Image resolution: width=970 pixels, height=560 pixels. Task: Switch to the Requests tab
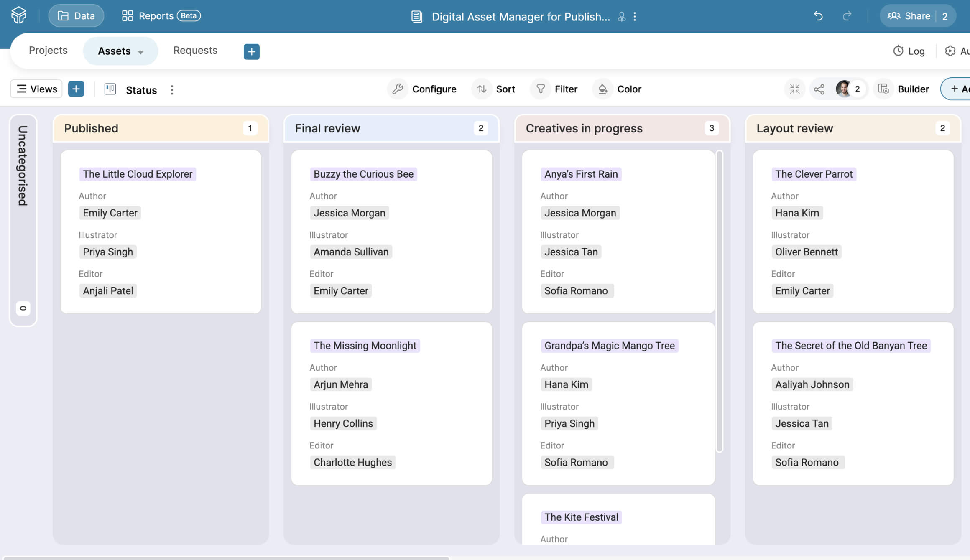click(x=195, y=51)
